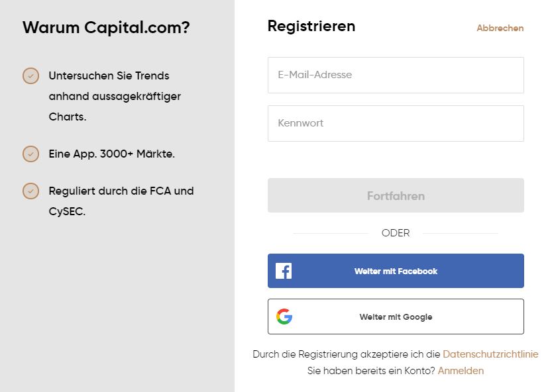Click the checkmark icon beside "Eine App. 3000+ Märkte"
Viewport: 552px width, 392px height.
30,154
